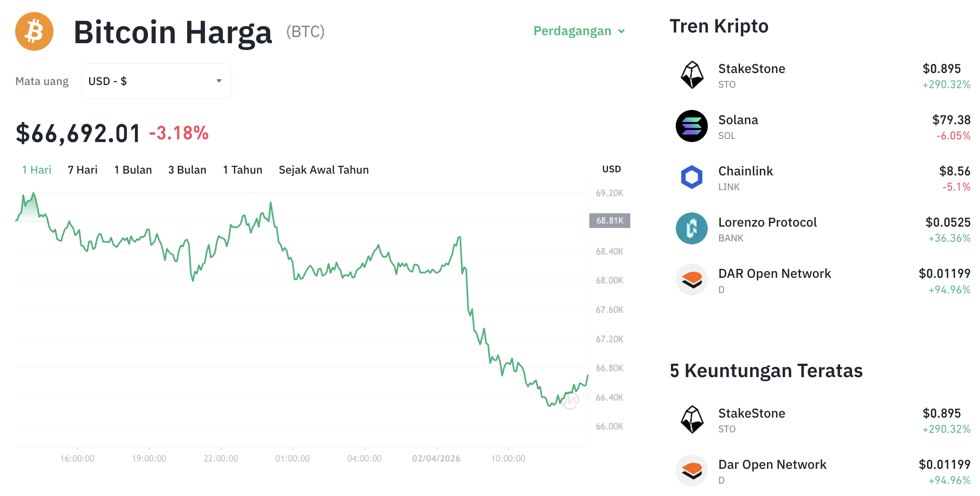Open the Solana price link

coord(737,119)
